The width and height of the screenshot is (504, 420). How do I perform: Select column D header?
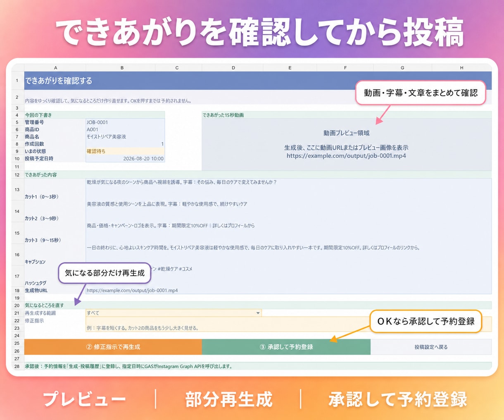233,68
